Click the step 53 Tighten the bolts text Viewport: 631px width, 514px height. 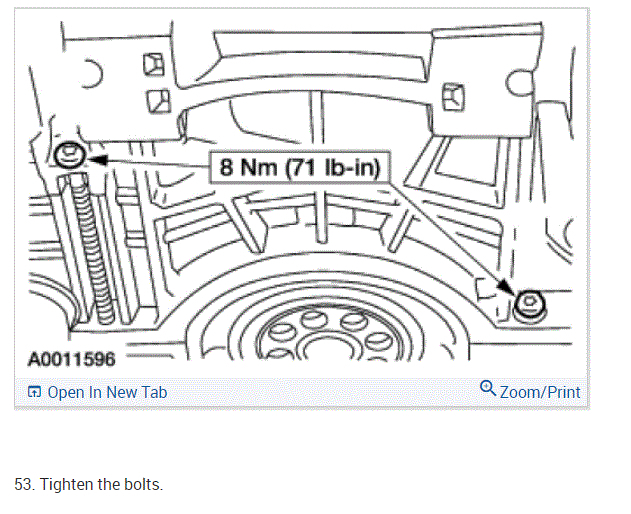89,484
